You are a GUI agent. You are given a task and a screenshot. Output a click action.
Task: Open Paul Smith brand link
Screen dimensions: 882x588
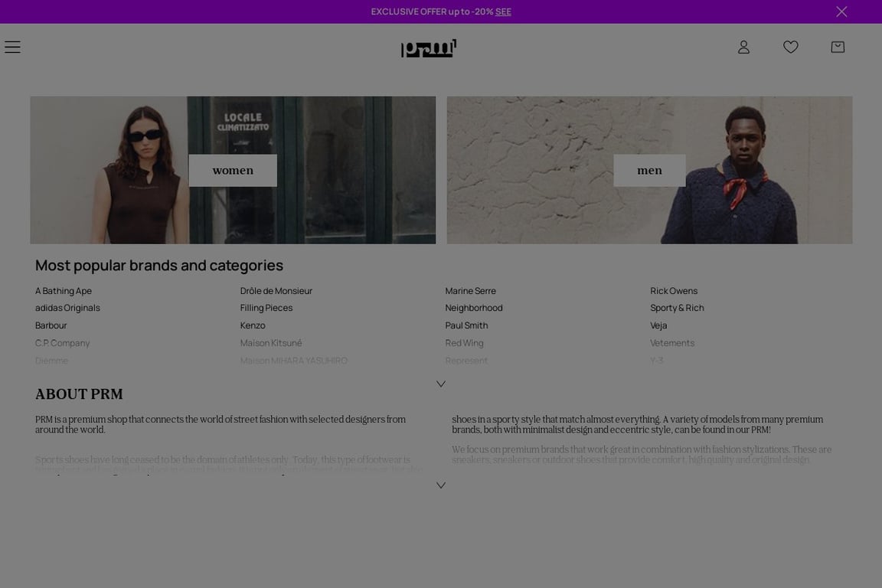point(467,325)
